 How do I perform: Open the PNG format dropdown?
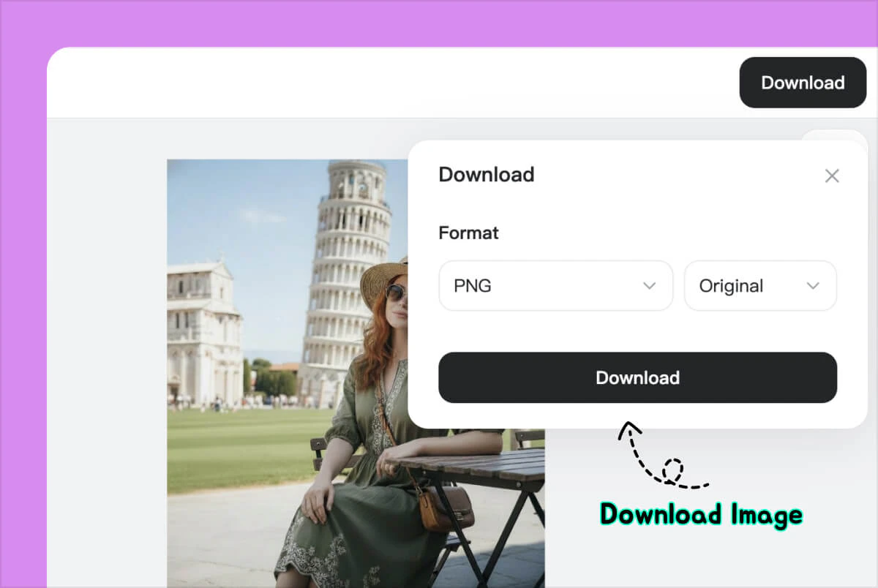tap(555, 285)
